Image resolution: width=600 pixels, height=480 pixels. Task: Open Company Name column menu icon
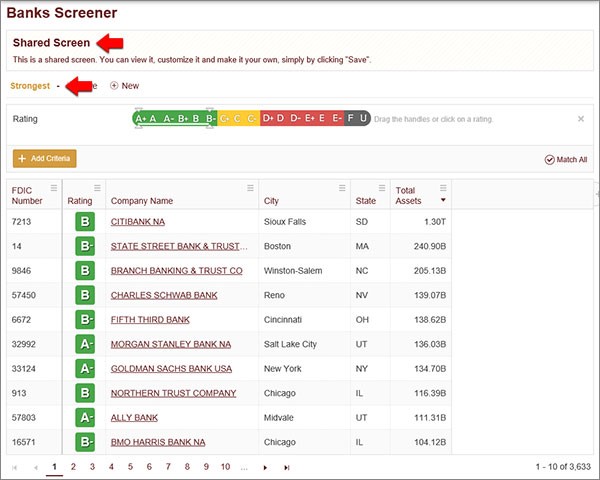[250, 187]
